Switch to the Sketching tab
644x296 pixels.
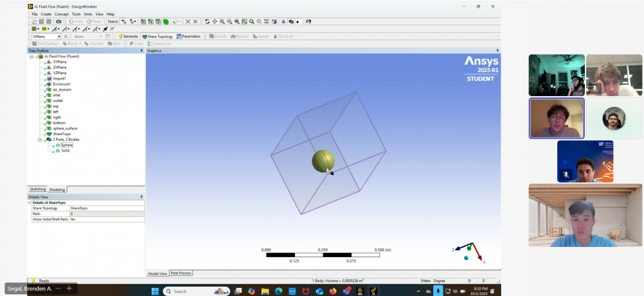[38, 189]
